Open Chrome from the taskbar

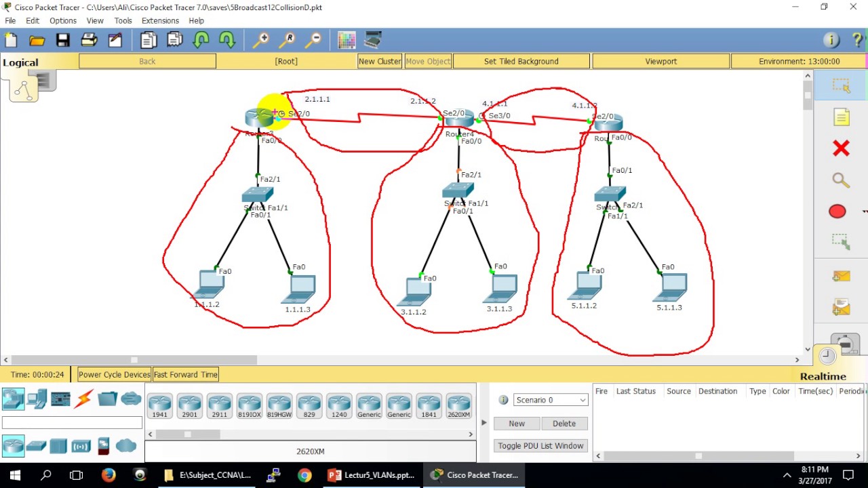[x=304, y=475]
